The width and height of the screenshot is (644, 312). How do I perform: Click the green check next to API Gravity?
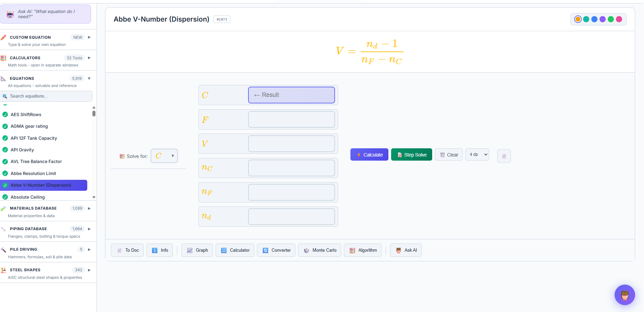(5, 150)
